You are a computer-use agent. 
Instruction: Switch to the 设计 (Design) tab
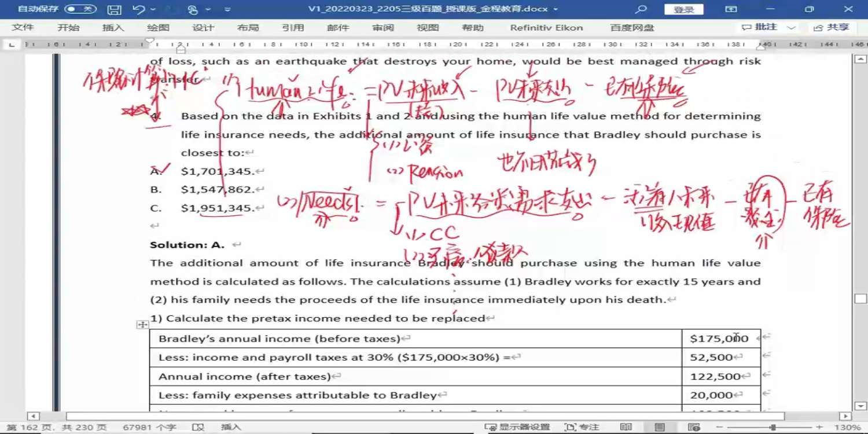click(203, 28)
